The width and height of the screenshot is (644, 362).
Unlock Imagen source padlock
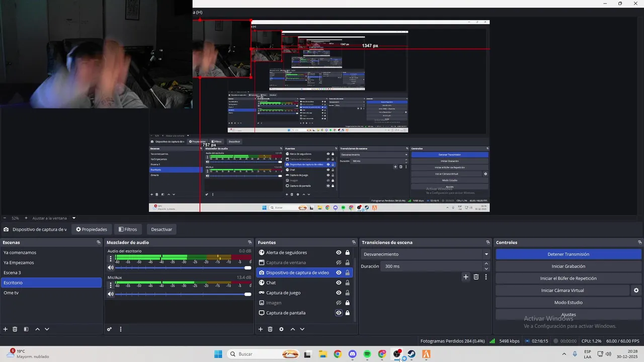(x=347, y=303)
